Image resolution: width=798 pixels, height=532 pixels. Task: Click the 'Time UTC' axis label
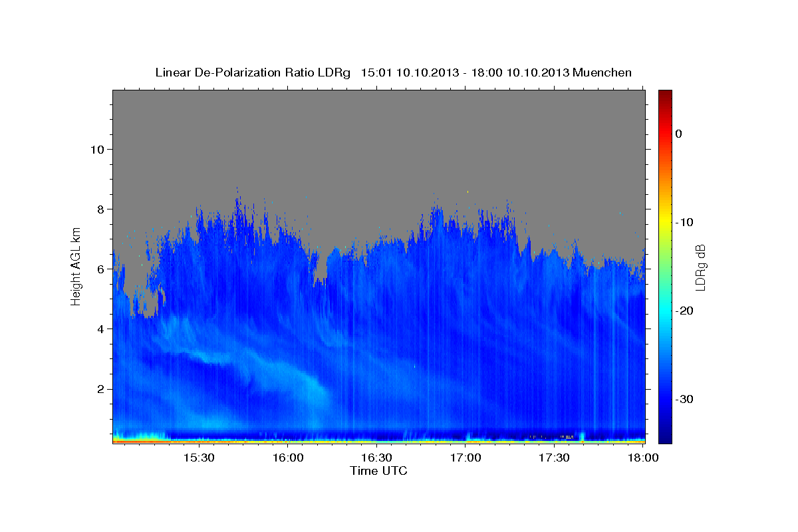point(378,471)
